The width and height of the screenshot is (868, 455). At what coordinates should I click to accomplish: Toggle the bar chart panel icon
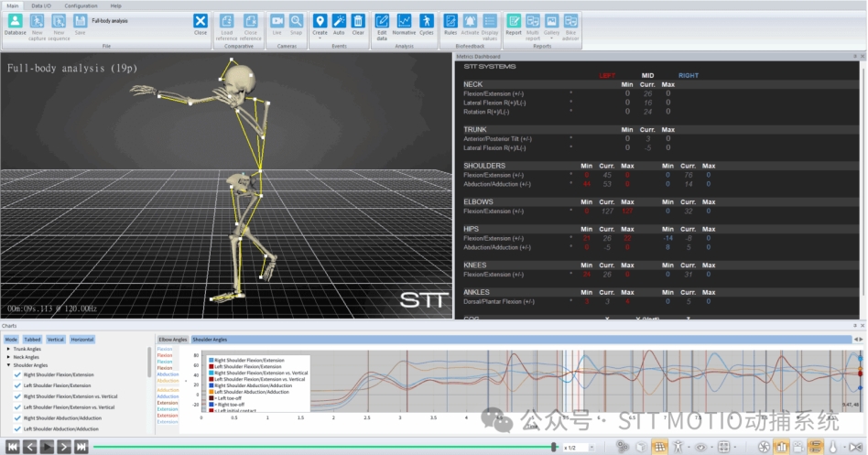[781, 447]
